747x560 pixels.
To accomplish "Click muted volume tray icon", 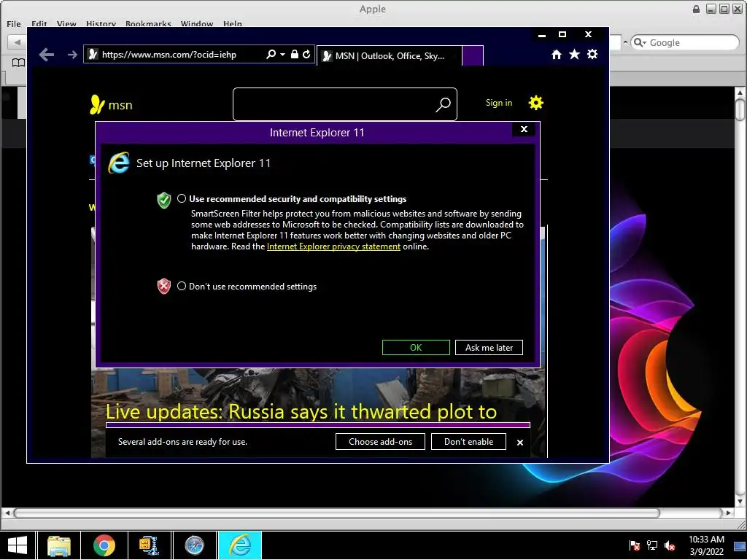I will (670, 545).
